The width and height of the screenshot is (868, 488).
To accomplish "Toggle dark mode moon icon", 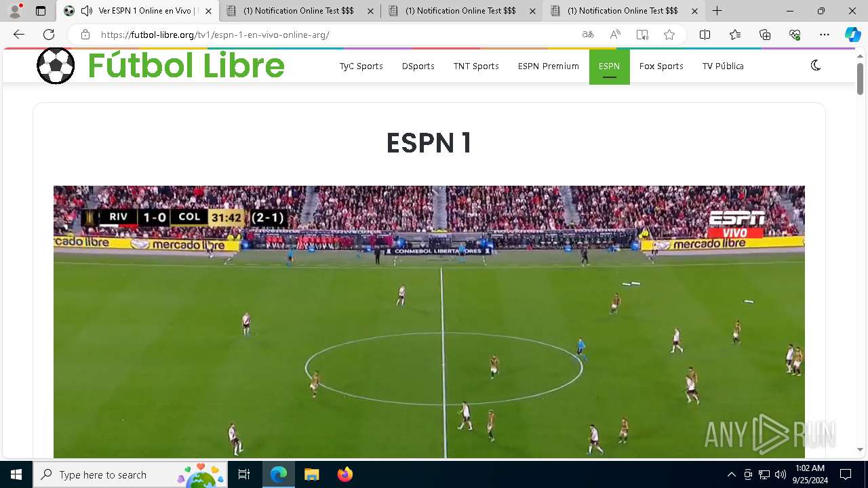I will pos(816,65).
